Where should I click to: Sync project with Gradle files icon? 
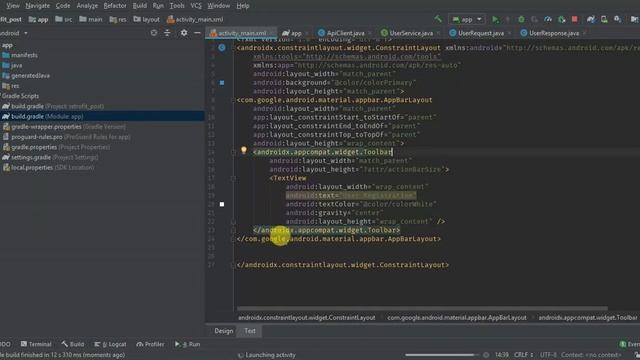pos(591,19)
